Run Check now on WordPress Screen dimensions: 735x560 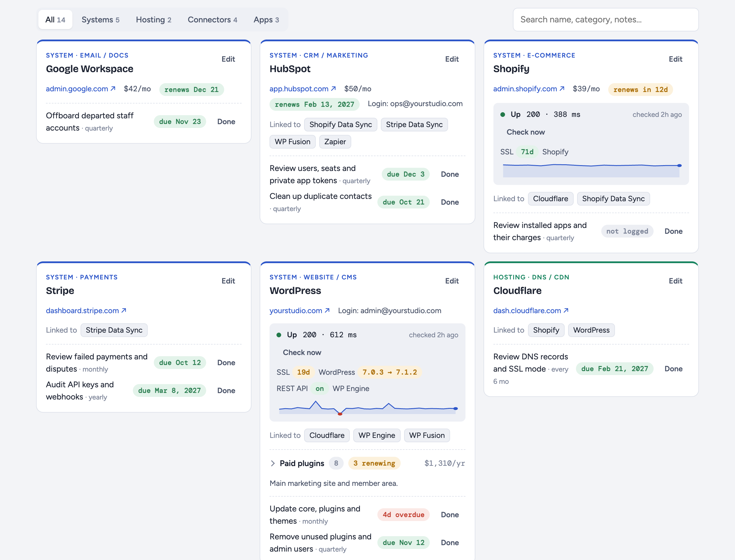(302, 352)
